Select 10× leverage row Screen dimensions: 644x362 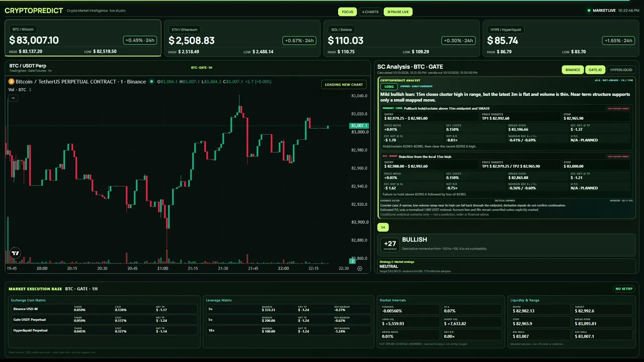(x=289, y=330)
